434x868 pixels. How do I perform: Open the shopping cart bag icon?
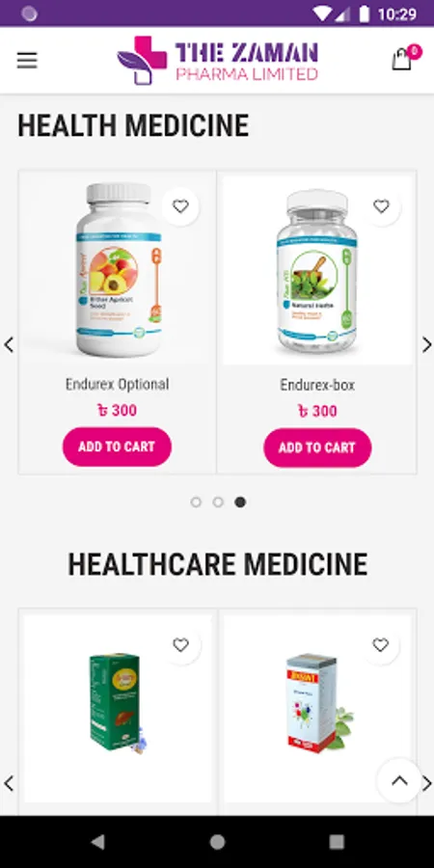coord(403,59)
